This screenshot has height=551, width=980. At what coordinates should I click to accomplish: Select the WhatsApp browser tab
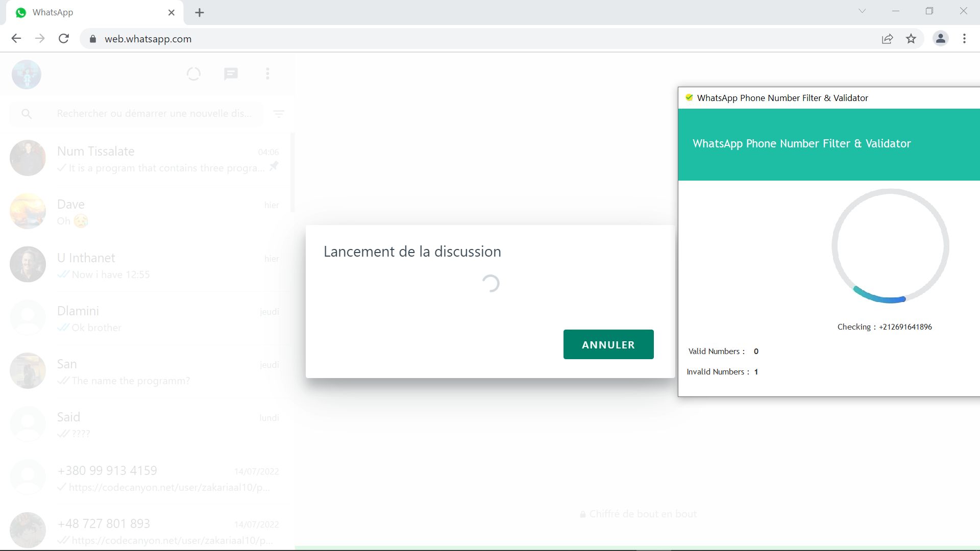tap(94, 13)
